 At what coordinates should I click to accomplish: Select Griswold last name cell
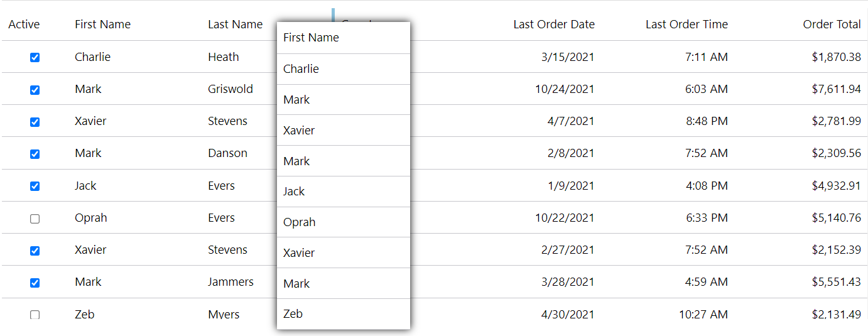(231, 89)
